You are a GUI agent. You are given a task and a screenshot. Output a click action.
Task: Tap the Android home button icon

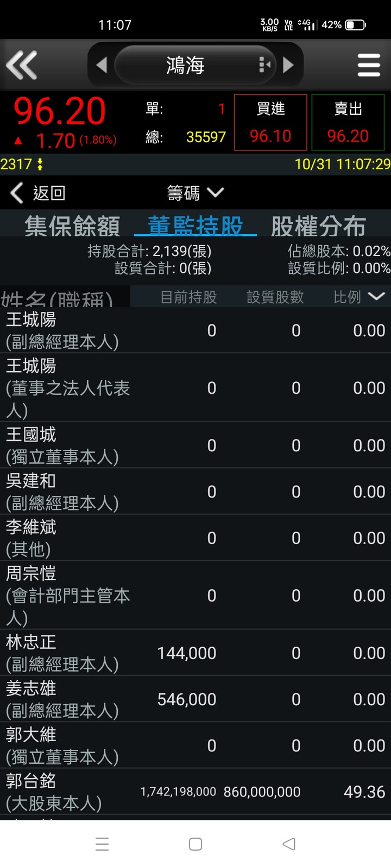195,844
